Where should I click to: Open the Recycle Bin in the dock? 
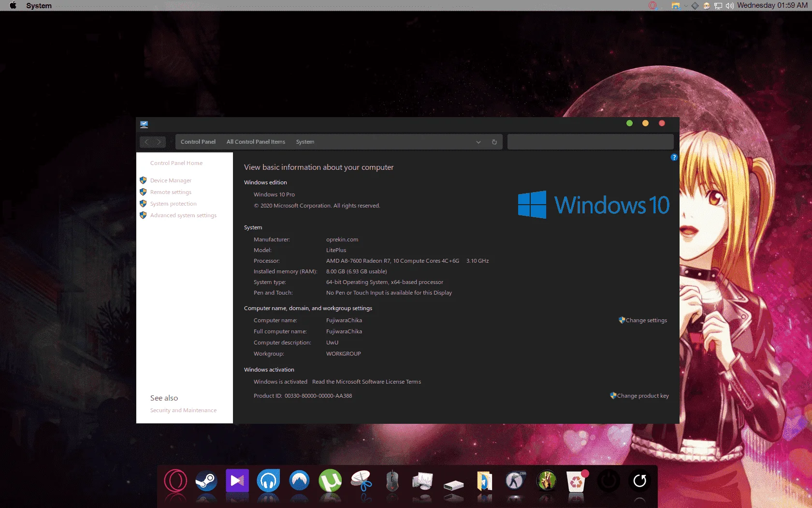pyautogui.click(x=577, y=481)
